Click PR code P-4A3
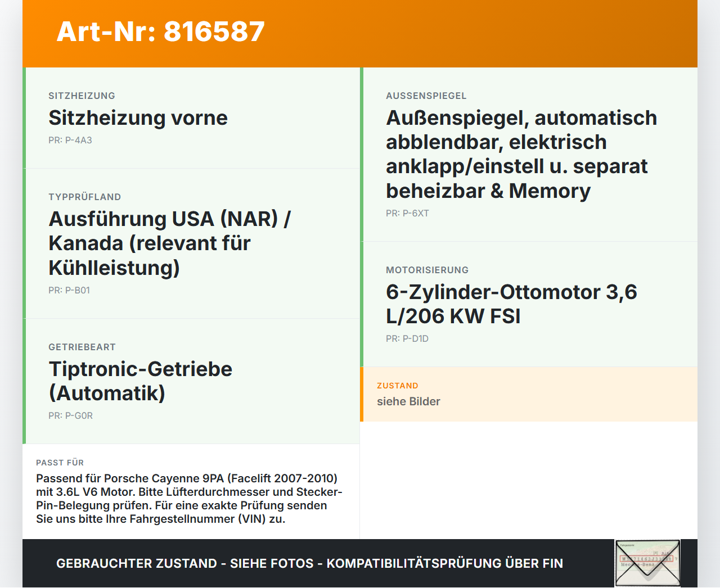720x588 pixels. click(x=70, y=140)
